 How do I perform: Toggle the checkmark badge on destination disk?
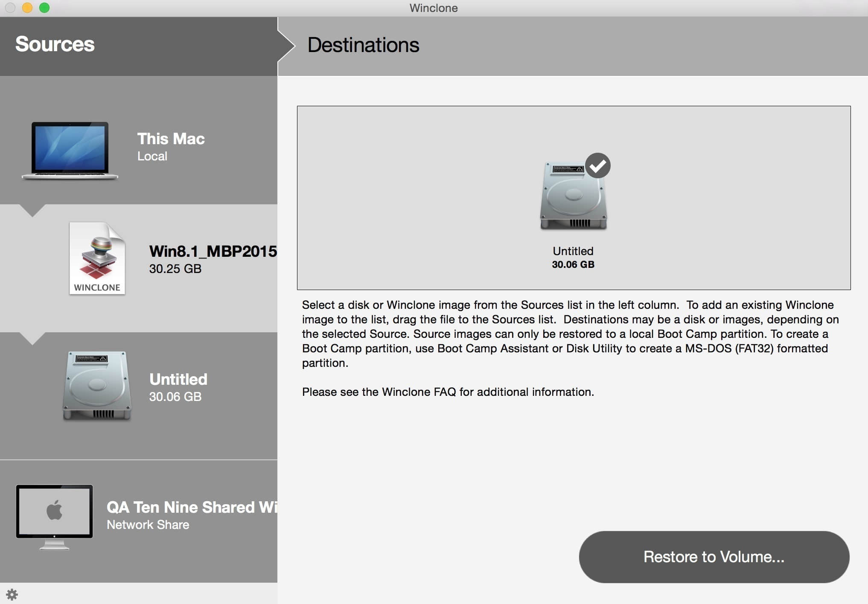597,166
